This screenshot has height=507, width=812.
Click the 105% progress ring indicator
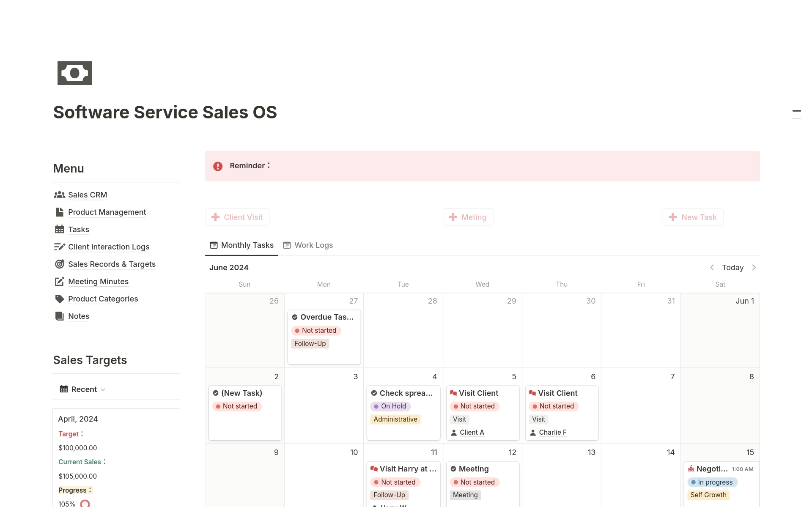tap(85, 503)
